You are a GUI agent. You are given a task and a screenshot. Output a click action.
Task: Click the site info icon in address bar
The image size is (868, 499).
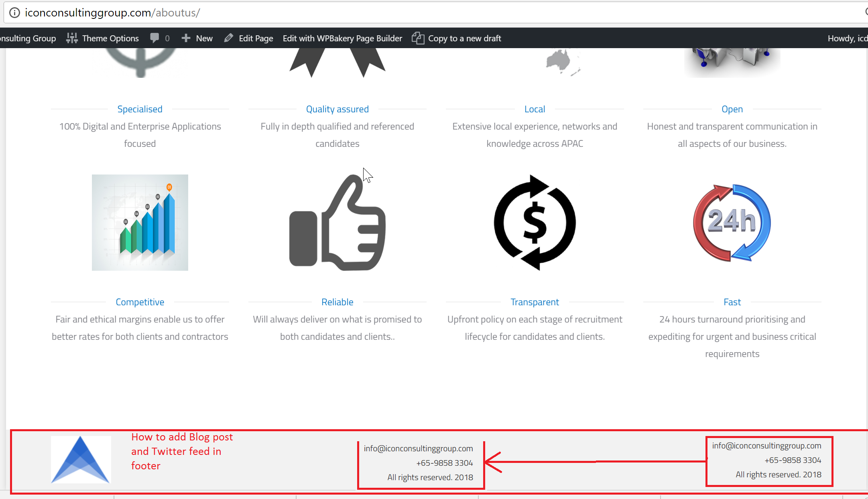pos(14,13)
